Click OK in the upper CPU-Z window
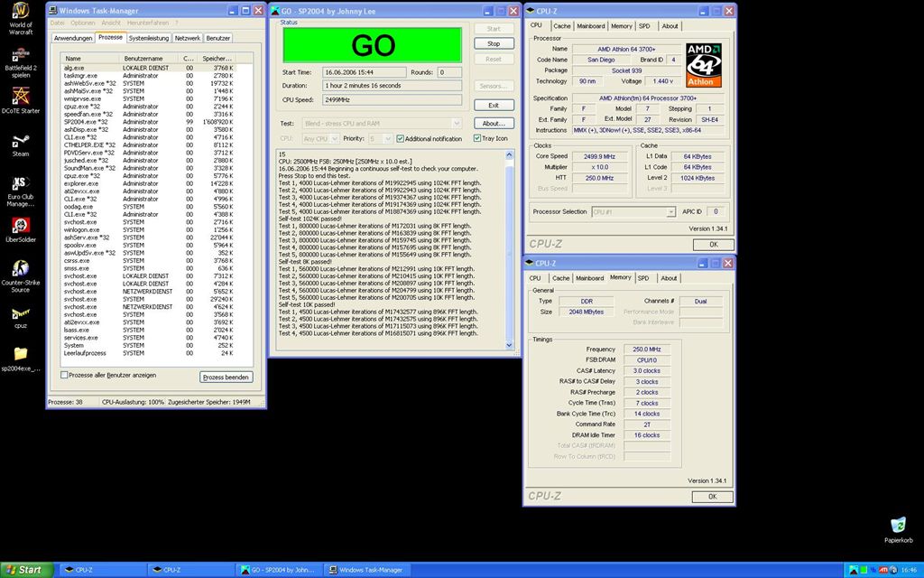 tap(714, 245)
